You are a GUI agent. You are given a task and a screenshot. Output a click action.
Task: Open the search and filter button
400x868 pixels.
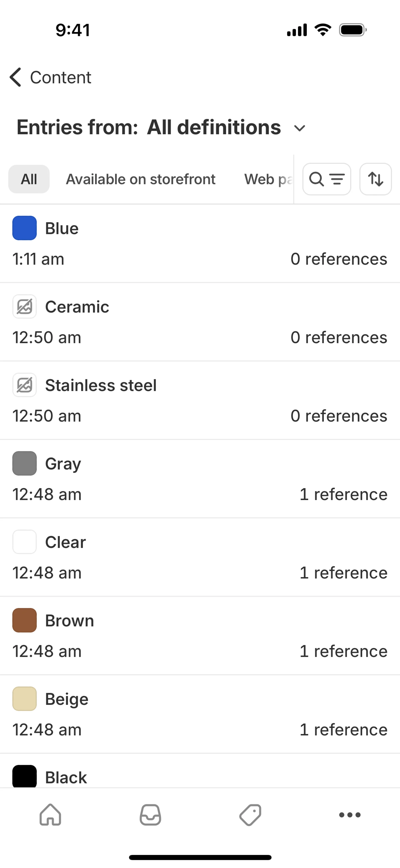pos(327,179)
